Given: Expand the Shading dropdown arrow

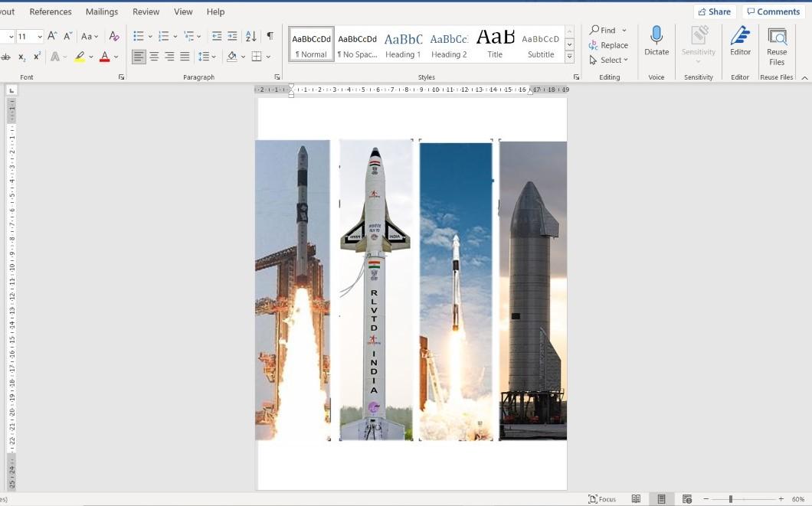Looking at the screenshot, I should coord(243,57).
